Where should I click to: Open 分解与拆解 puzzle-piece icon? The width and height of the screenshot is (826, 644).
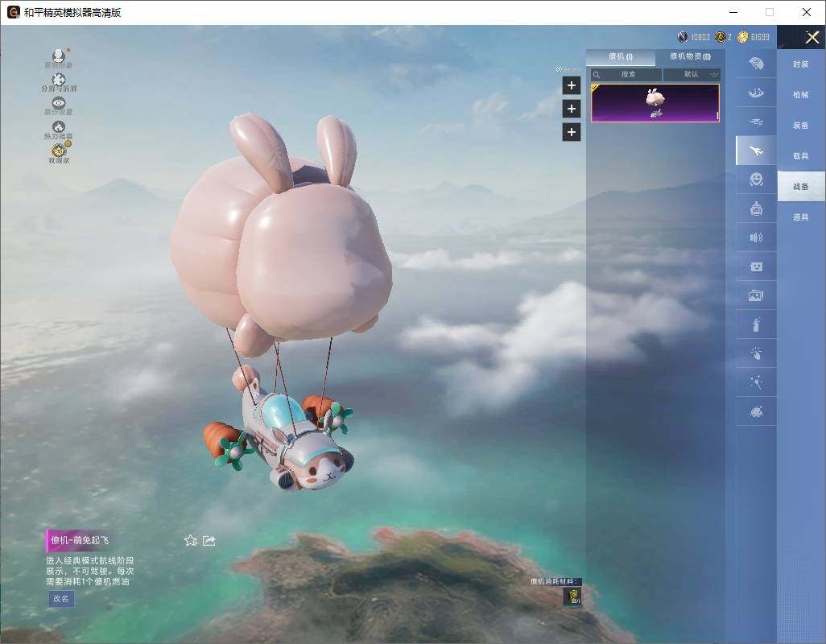pyautogui.click(x=59, y=79)
